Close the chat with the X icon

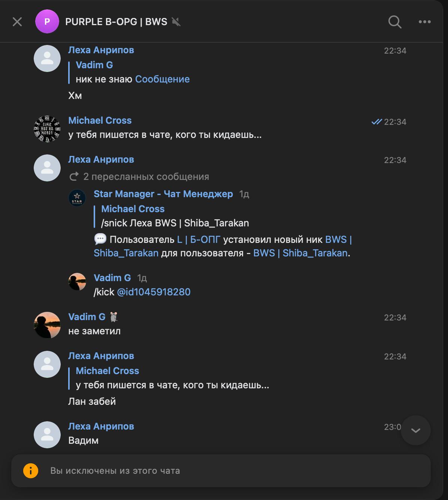(17, 22)
